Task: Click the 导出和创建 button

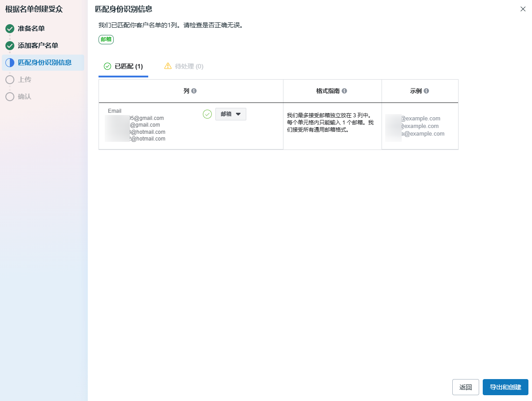Action: click(x=505, y=387)
